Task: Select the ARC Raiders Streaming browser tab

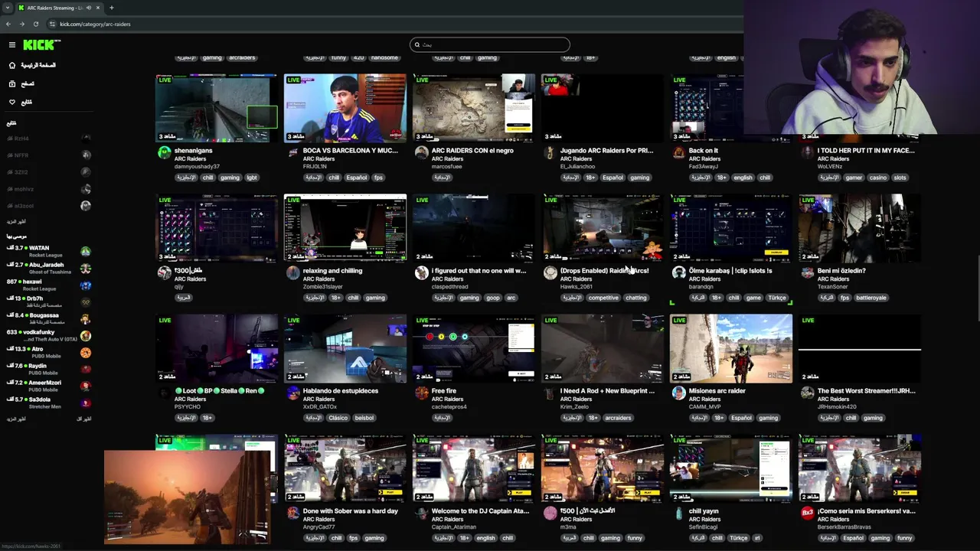Action: (60, 8)
